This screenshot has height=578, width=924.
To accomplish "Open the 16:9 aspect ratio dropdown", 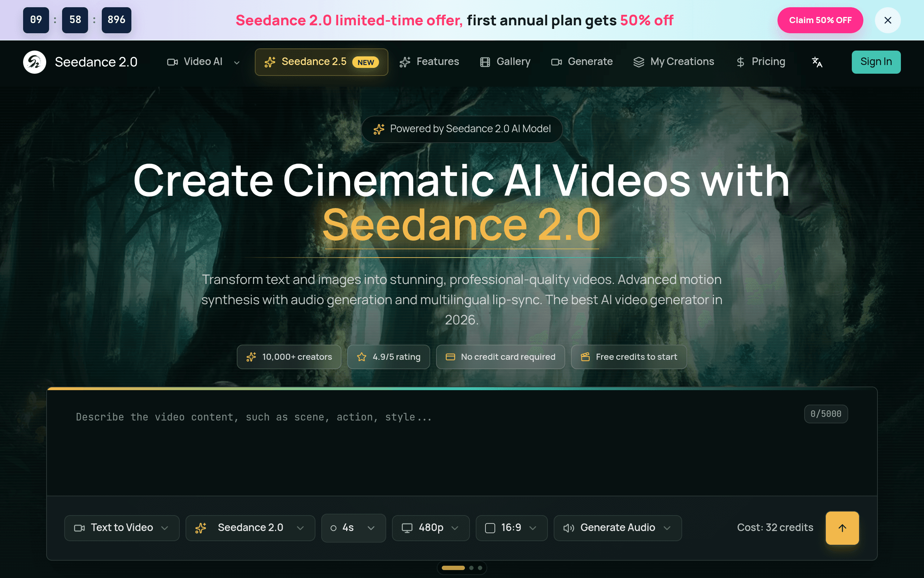I will pos(512,528).
